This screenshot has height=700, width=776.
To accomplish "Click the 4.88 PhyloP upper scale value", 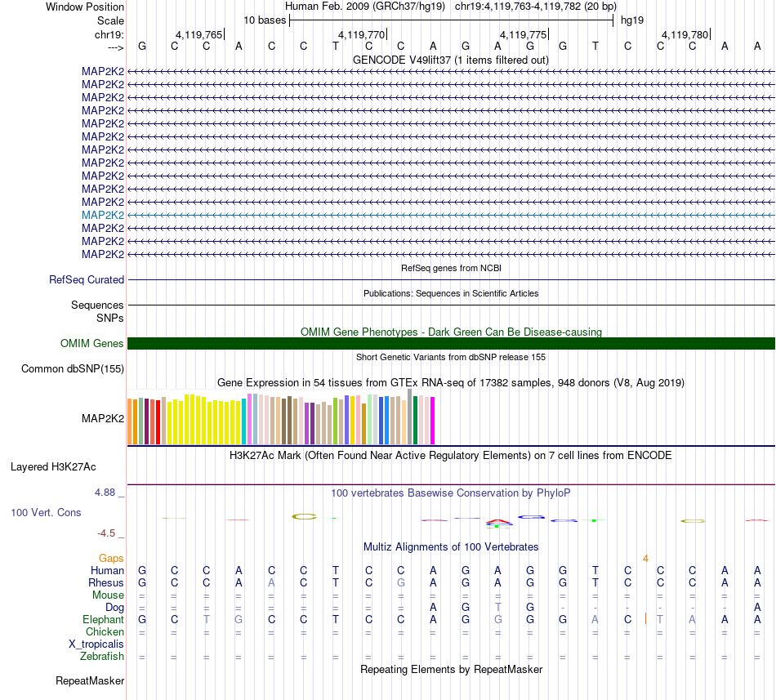I will (x=105, y=493).
